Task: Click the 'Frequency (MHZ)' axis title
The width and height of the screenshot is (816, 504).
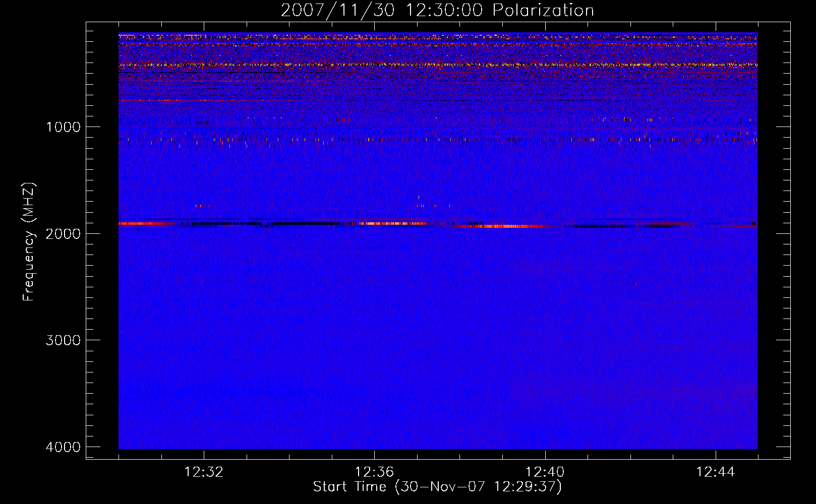Action: (29, 241)
